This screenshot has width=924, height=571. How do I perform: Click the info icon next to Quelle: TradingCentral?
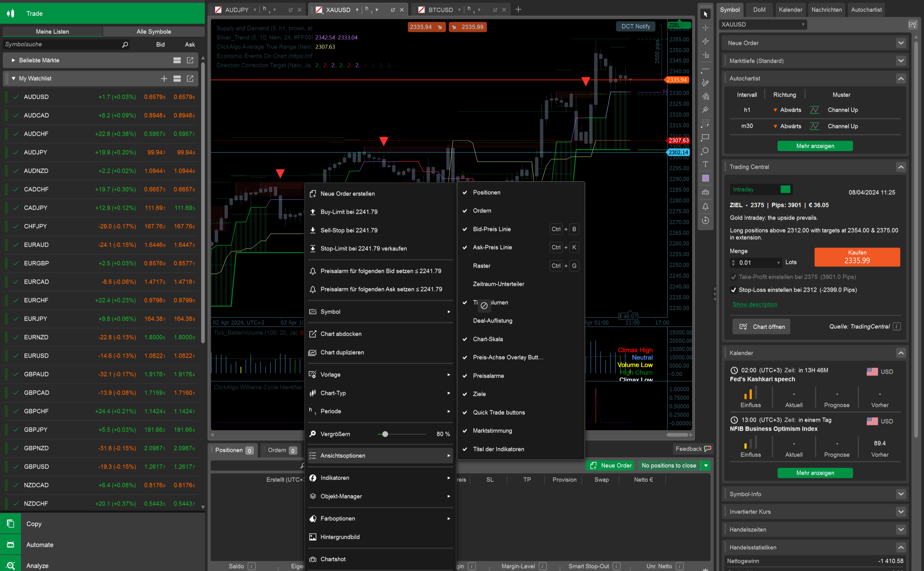[897, 326]
